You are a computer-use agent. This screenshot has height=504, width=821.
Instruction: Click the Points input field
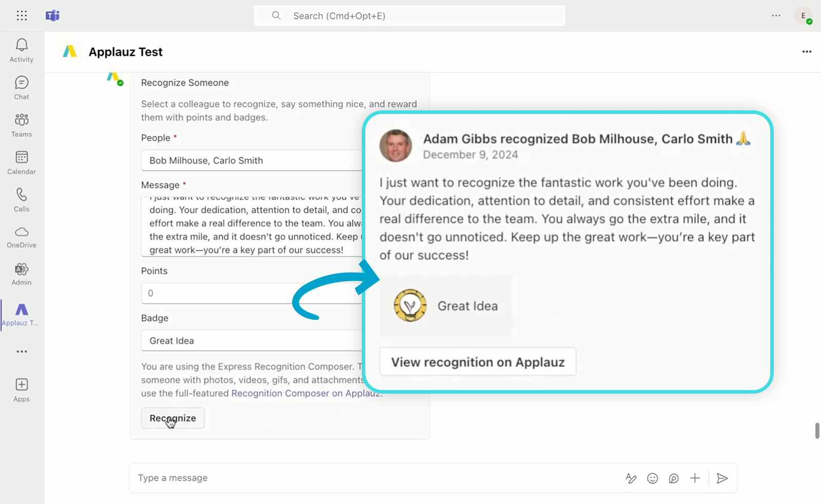point(251,294)
